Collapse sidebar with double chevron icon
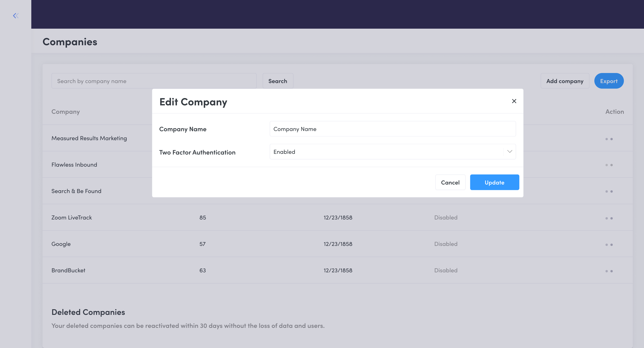This screenshot has height=348, width=644. 16,16
